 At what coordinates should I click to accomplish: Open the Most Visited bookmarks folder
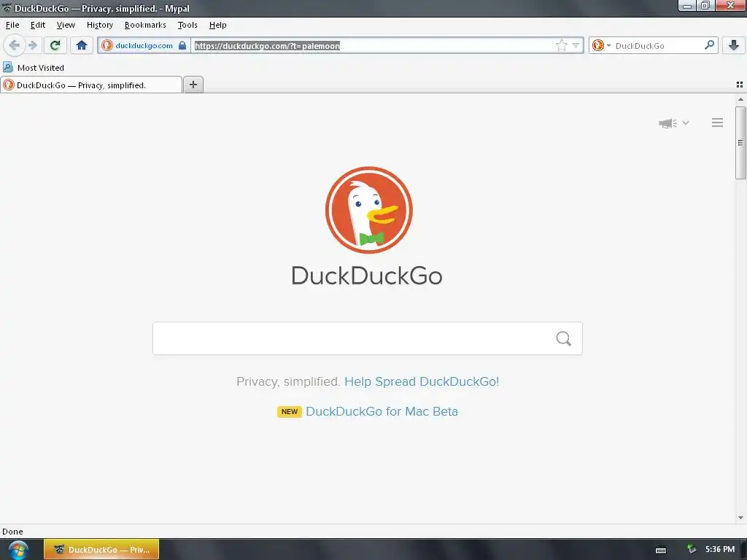(34, 68)
